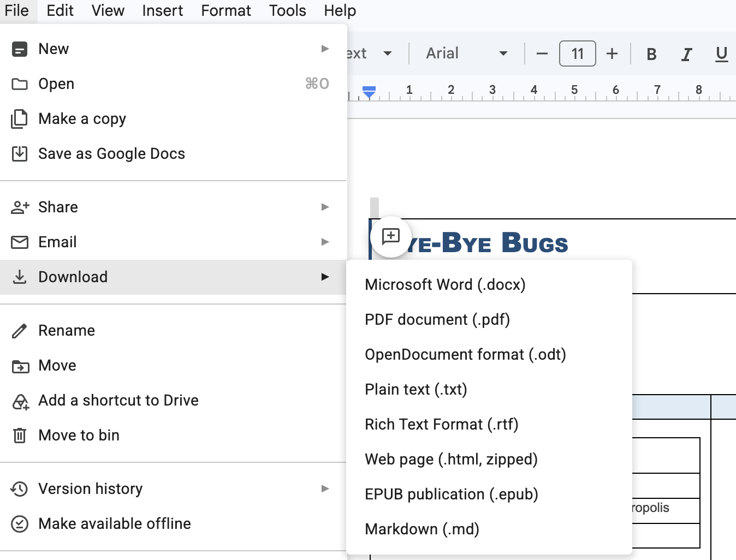736x560 pixels.
Task: Click the Move folder icon
Action: [20, 366]
